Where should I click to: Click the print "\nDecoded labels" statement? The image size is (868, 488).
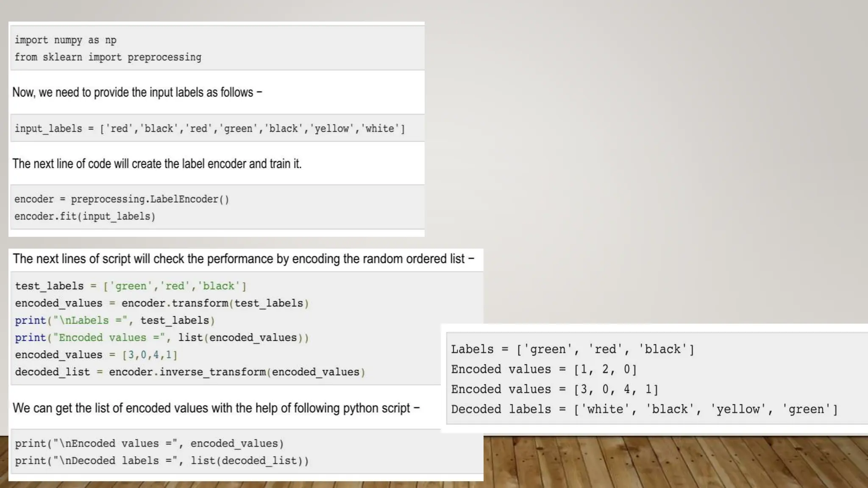[162, 460]
